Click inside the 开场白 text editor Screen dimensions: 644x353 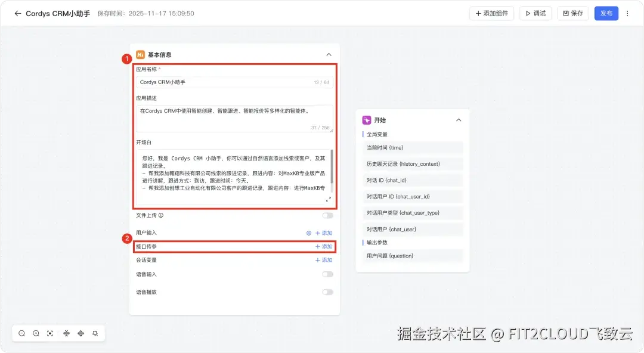coord(233,176)
